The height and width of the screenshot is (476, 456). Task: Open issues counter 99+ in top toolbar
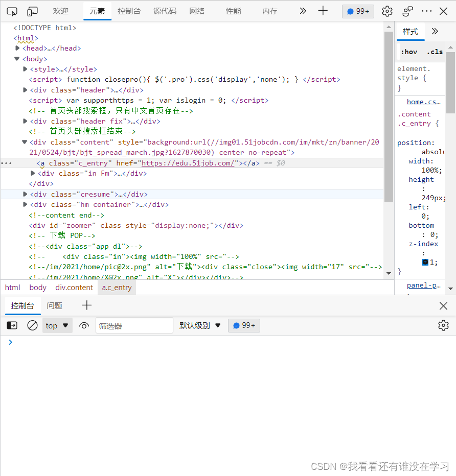tap(358, 11)
